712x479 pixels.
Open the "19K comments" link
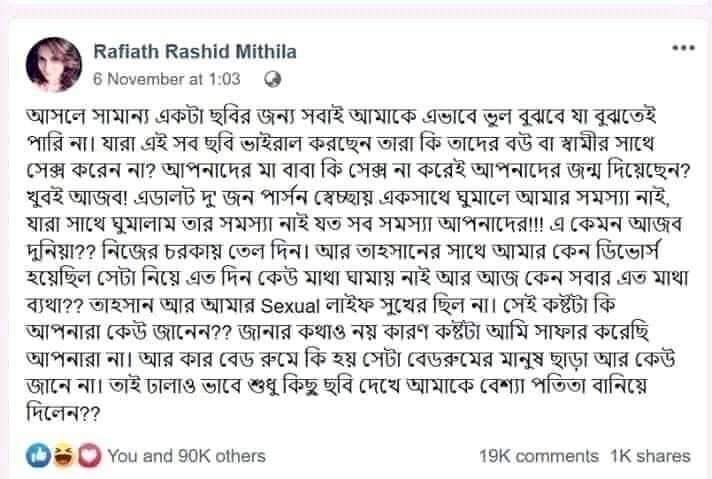click(x=539, y=455)
